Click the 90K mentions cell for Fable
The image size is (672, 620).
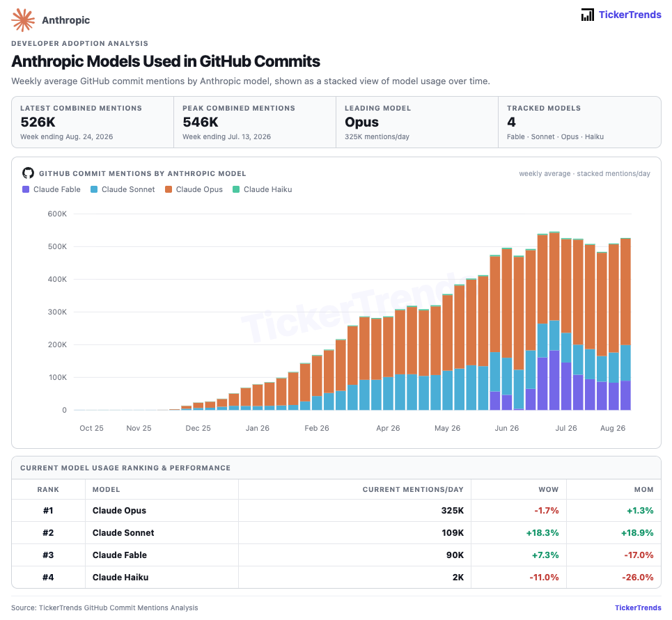pos(455,555)
